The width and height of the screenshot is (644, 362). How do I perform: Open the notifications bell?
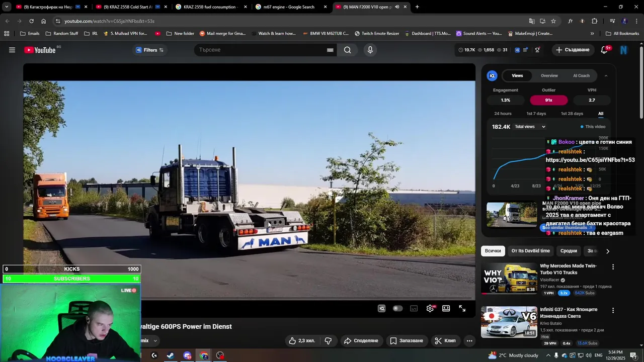pyautogui.click(x=604, y=50)
